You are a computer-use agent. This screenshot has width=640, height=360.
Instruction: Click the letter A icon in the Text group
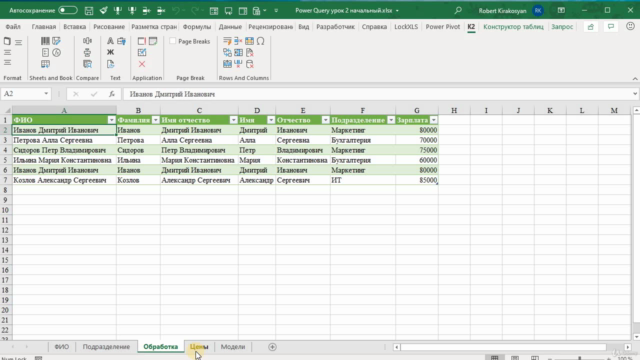[110, 41]
